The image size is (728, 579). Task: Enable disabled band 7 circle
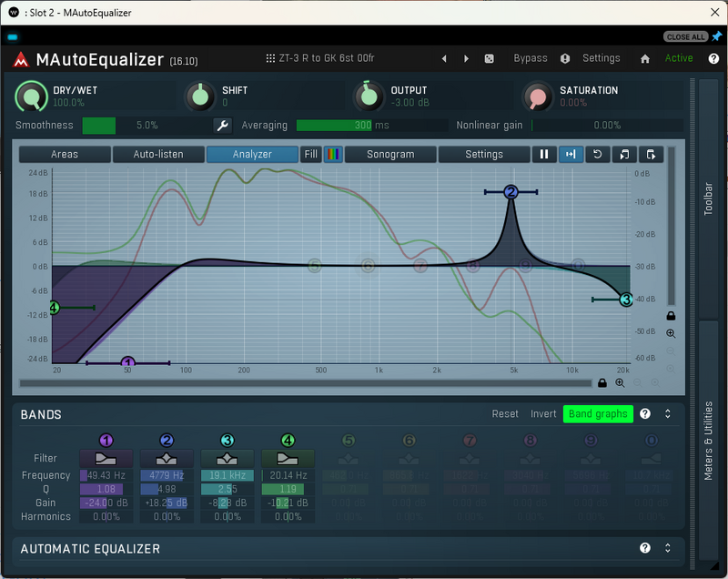coord(470,441)
